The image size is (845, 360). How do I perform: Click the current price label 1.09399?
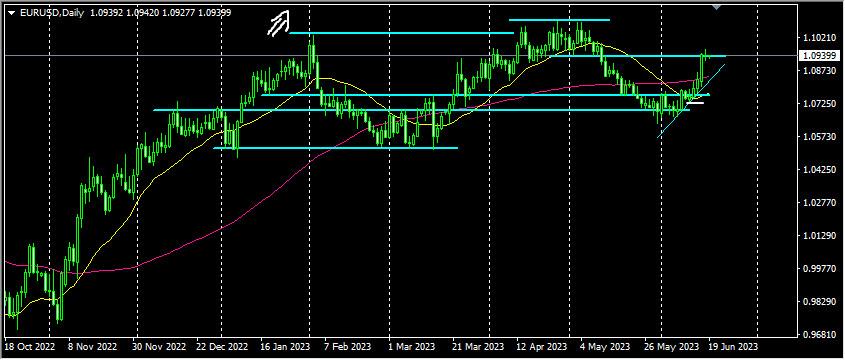pyautogui.click(x=818, y=56)
